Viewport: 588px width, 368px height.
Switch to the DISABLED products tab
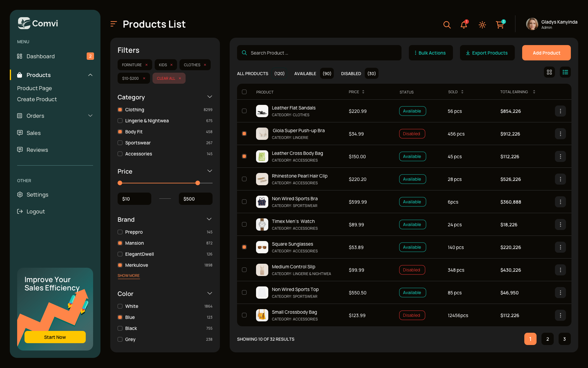[351, 73]
